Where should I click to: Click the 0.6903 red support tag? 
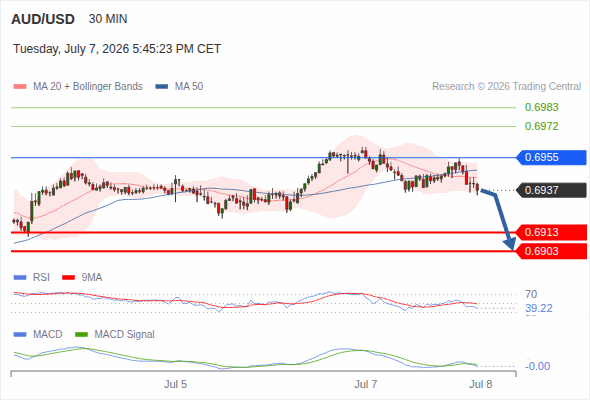click(x=550, y=251)
